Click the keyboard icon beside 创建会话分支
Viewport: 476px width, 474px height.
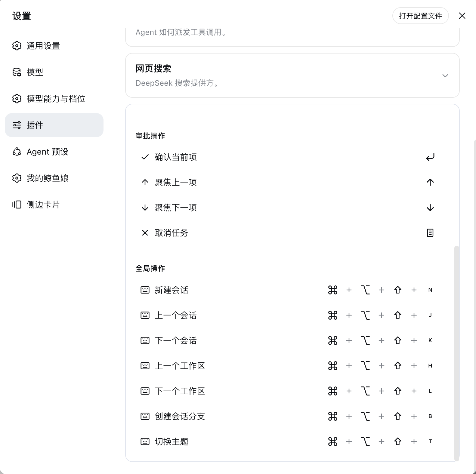(145, 416)
